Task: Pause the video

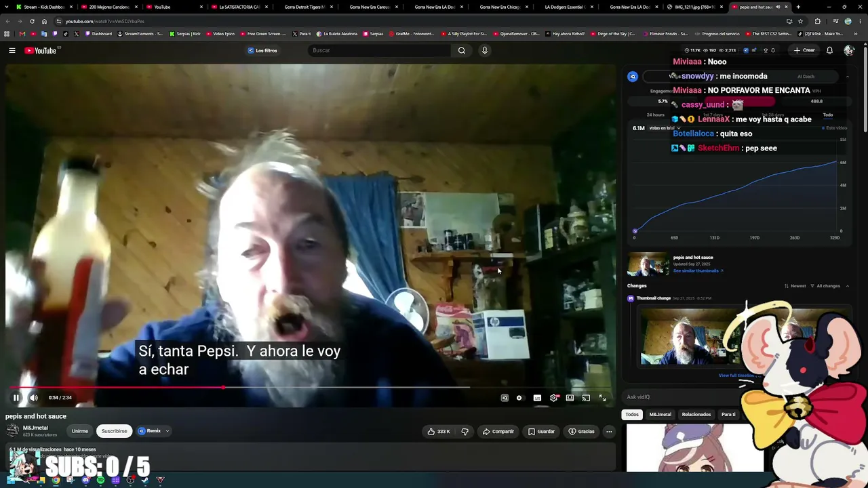Action: tap(16, 398)
